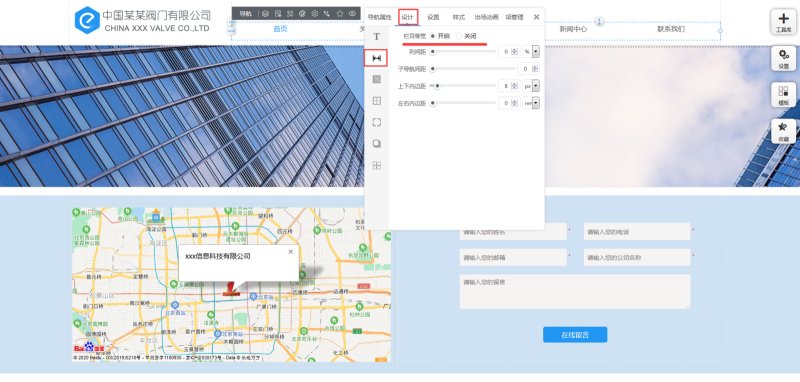Open the right-side 设置 gear panel
Image resolution: width=800 pixels, height=382 pixels.
tap(783, 59)
